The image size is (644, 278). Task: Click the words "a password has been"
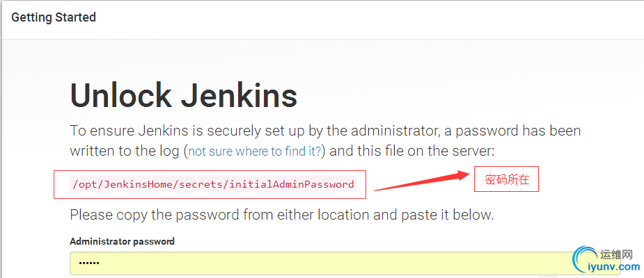pos(518,131)
